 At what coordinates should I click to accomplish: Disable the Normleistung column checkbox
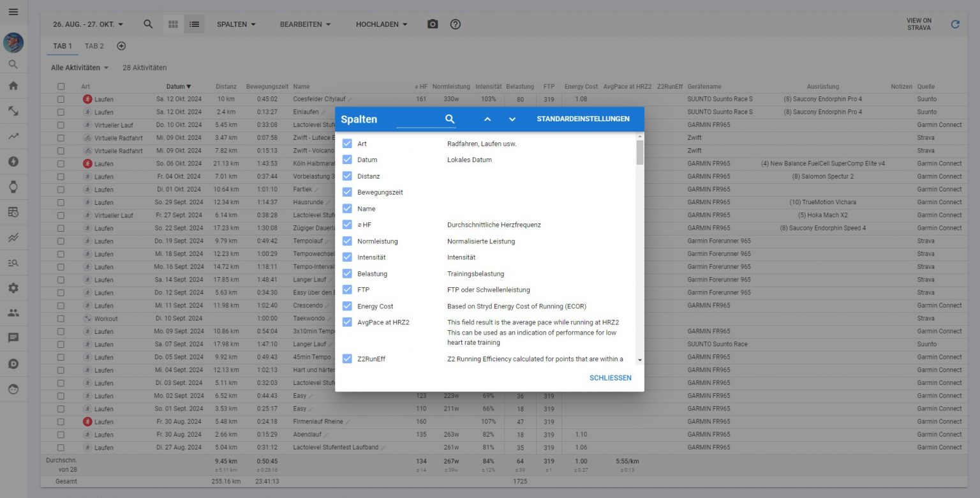click(x=347, y=241)
